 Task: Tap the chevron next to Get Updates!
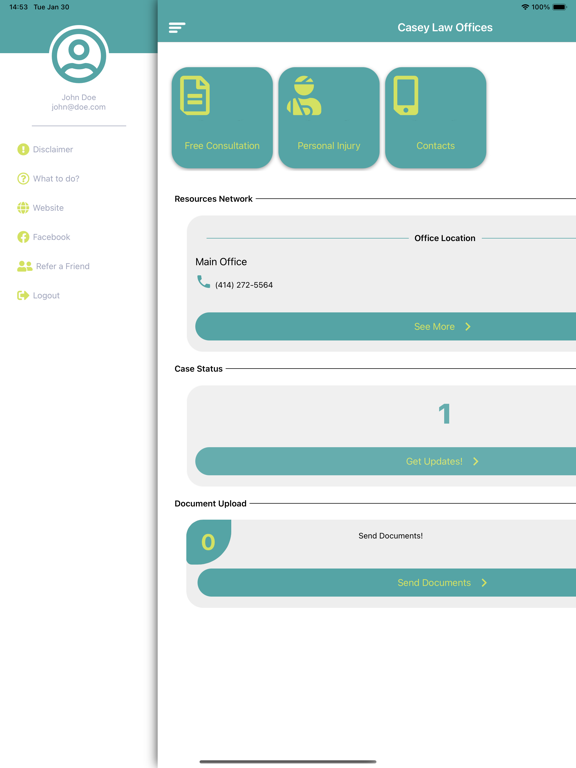(x=476, y=461)
